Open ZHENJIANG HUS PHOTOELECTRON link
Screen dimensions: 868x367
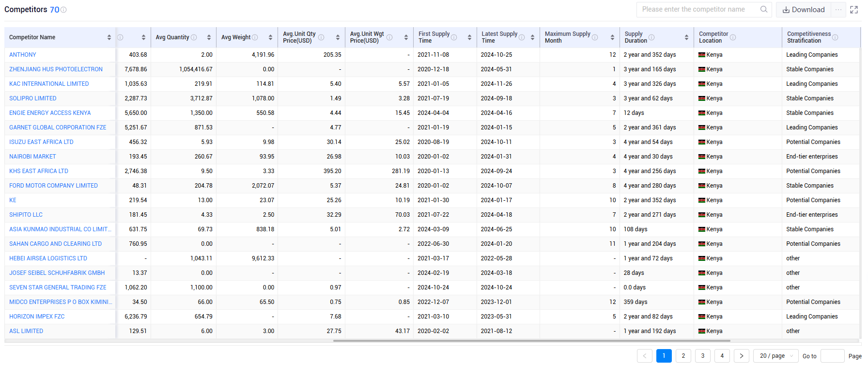(56, 69)
